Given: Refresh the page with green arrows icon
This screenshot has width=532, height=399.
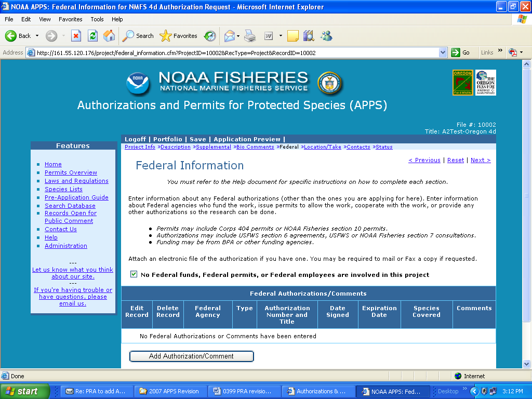Looking at the screenshot, I should point(92,36).
